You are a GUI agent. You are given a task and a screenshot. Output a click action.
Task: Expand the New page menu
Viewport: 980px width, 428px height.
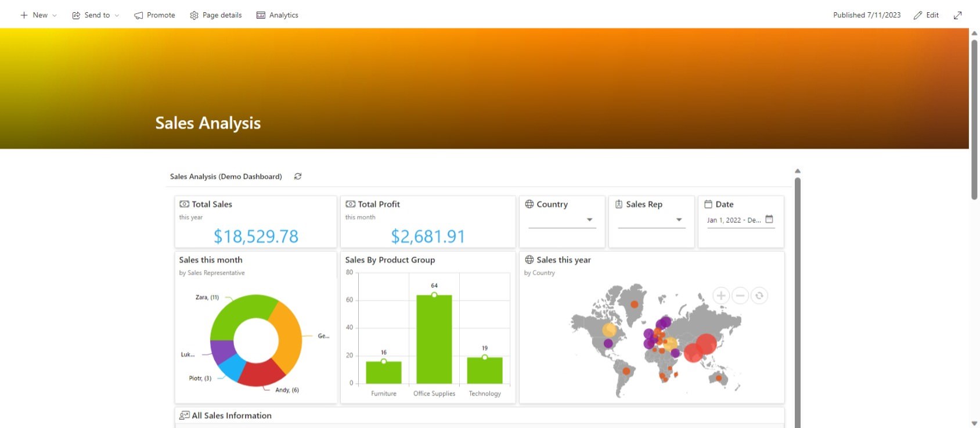(x=38, y=15)
